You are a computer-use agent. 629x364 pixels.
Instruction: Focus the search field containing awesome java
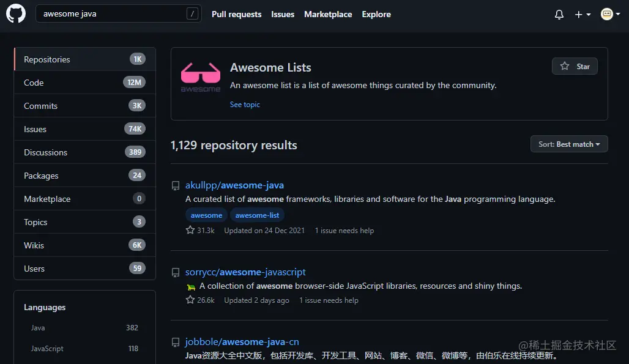pos(118,13)
